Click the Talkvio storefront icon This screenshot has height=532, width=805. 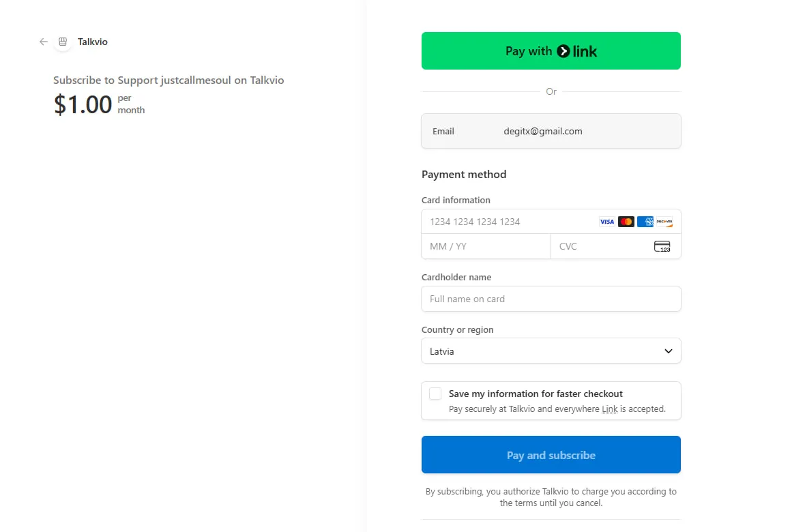63,42
